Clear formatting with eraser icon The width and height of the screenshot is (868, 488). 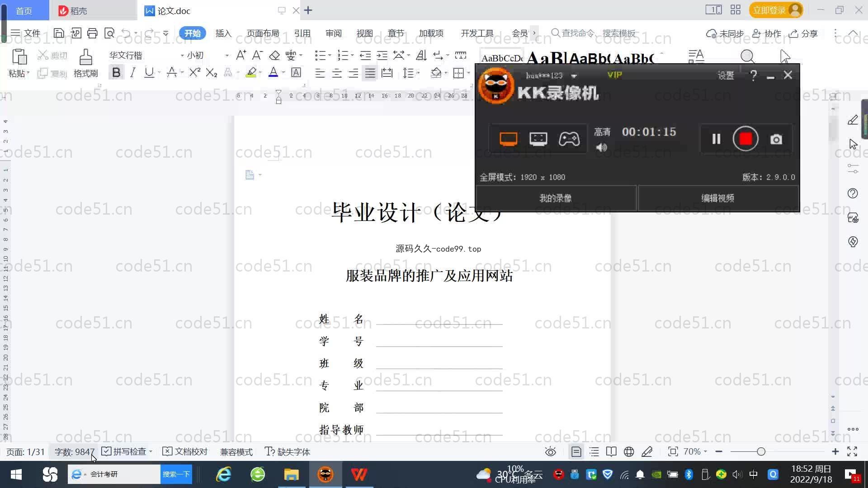tap(274, 55)
